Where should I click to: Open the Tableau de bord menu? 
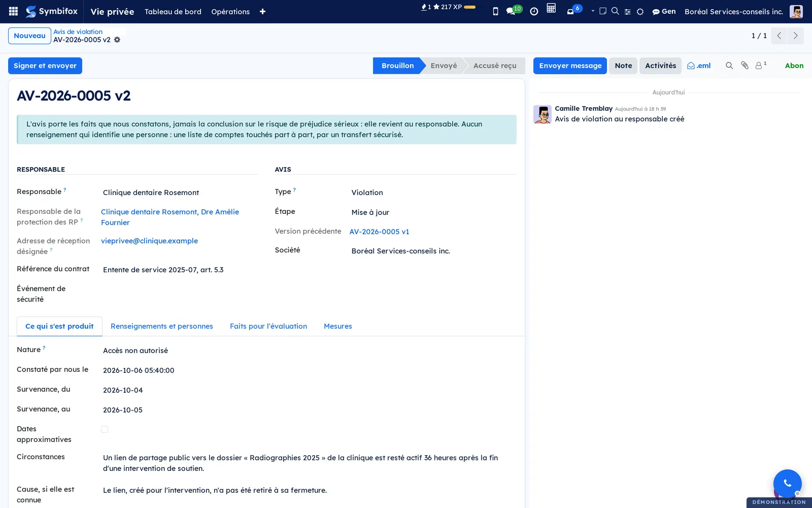(173, 11)
